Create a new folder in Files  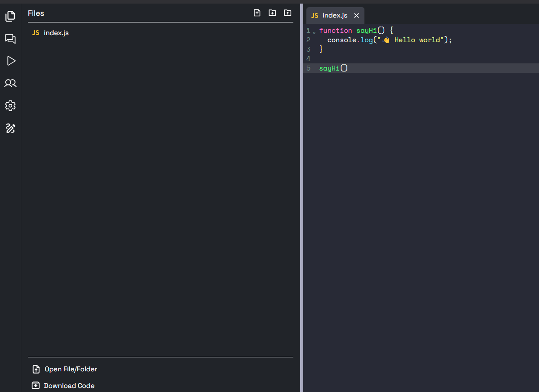272,13
